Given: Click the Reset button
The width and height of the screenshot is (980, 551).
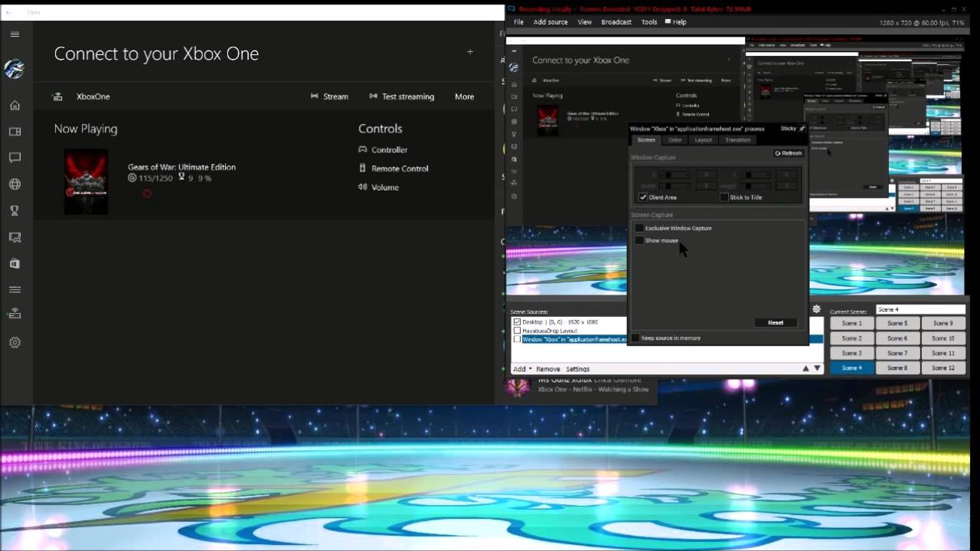Looking at the screenshot, I should (776, 322).
